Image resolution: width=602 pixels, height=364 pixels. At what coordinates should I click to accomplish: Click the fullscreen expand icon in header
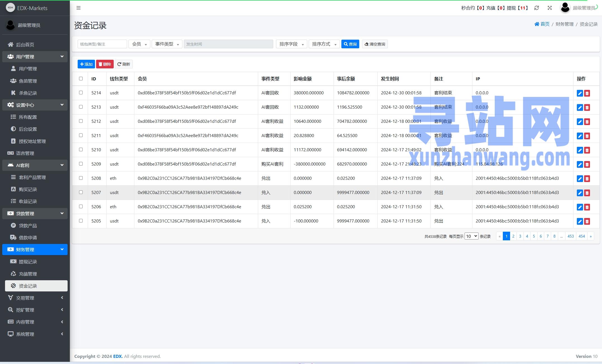pos(549,8)
